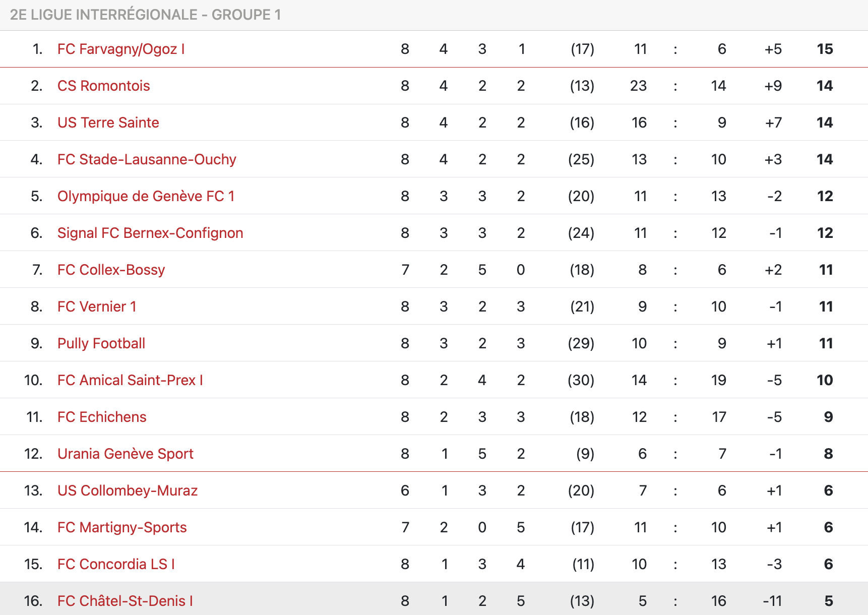The height and width of the screenshot is (615, 868).
Task: Open the FC Collex-Bossy team page
Action: (111, 270)
